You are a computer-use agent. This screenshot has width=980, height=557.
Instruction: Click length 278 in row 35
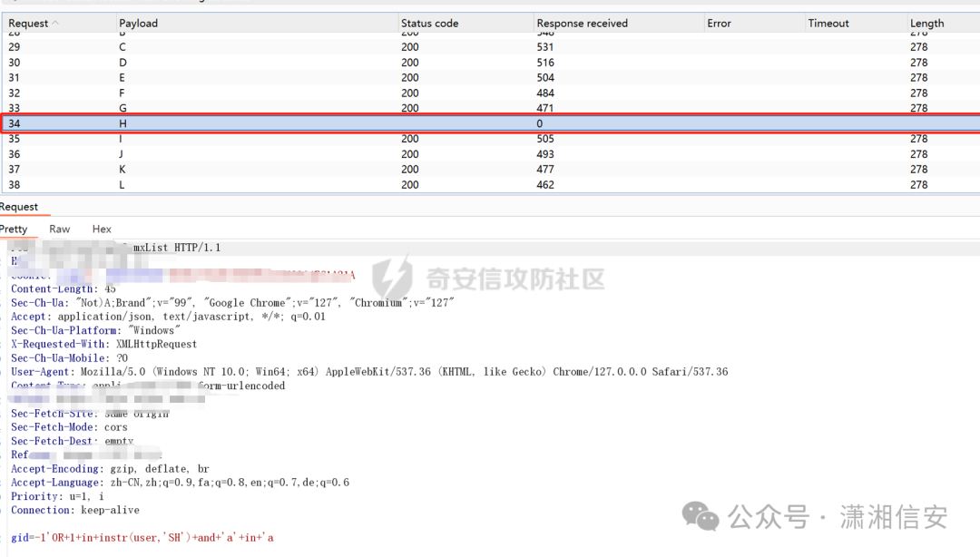coord(918,139)
